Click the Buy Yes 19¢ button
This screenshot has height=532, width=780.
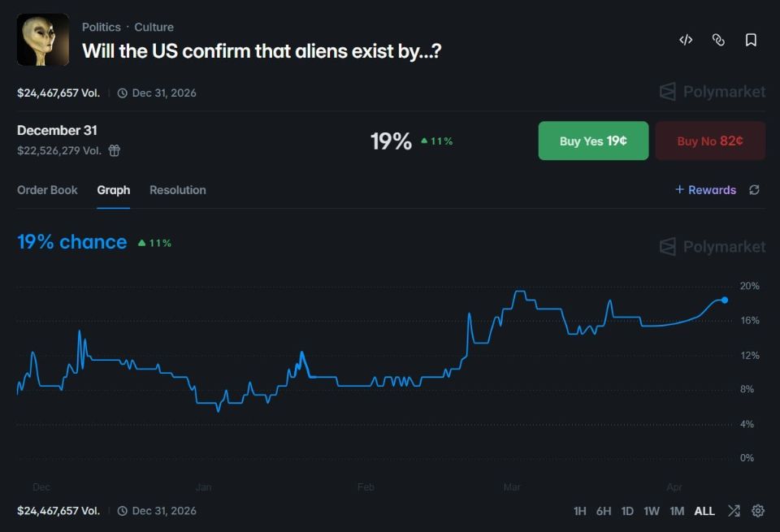pyautogui.click(x=593, y=141)
